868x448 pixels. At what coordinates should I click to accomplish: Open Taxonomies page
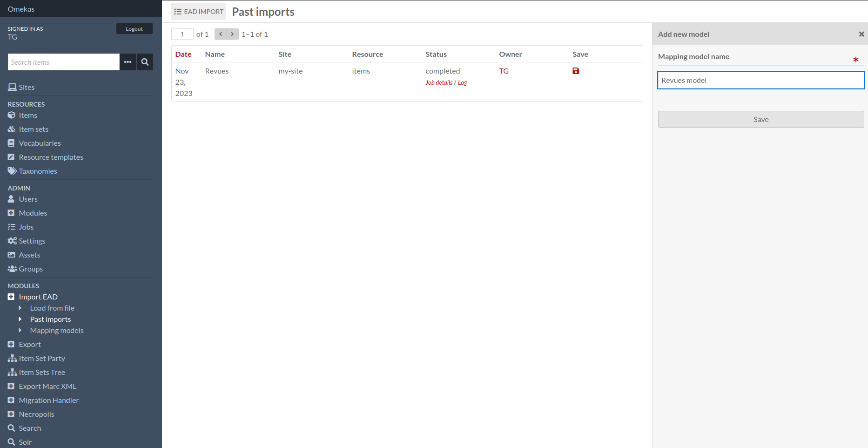(x=38, y=171)
